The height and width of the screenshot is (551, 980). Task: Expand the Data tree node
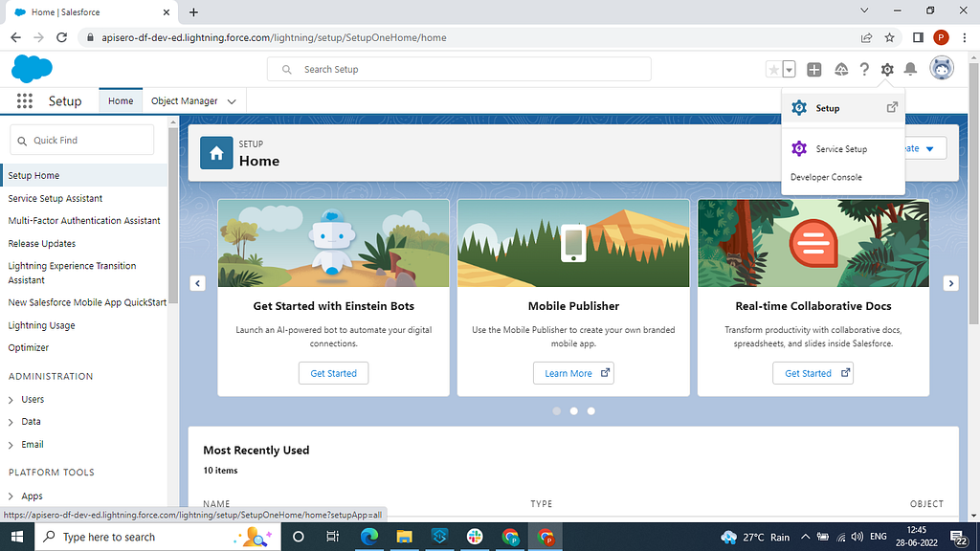(11, 422)
